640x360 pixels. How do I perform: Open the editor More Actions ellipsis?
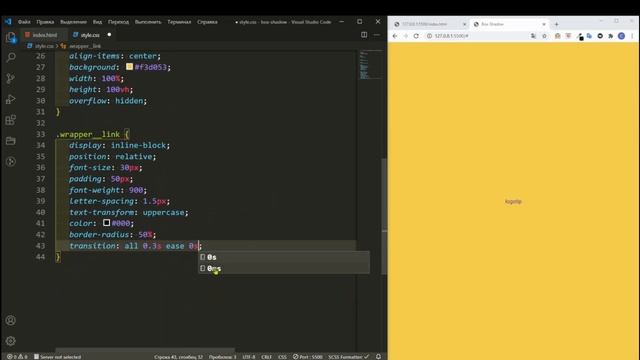pos(376,35)
